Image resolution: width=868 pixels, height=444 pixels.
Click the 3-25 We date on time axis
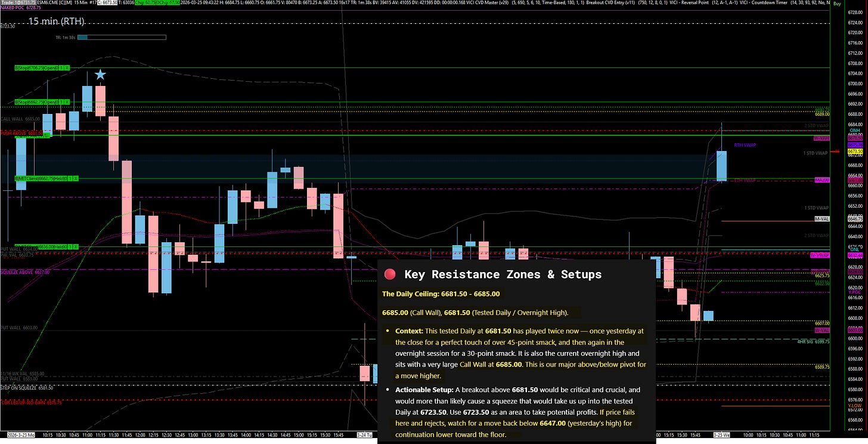[722, 436]
